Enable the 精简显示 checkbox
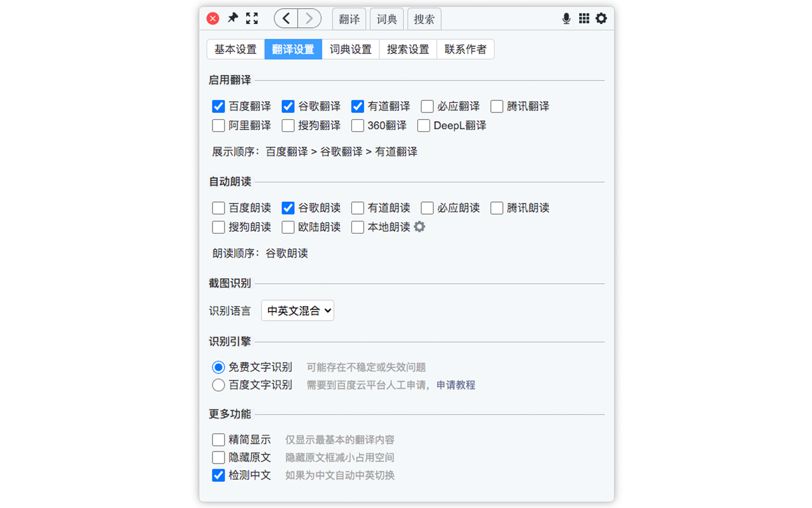Viewport: 812px width, 508px height. click(218, 439)
